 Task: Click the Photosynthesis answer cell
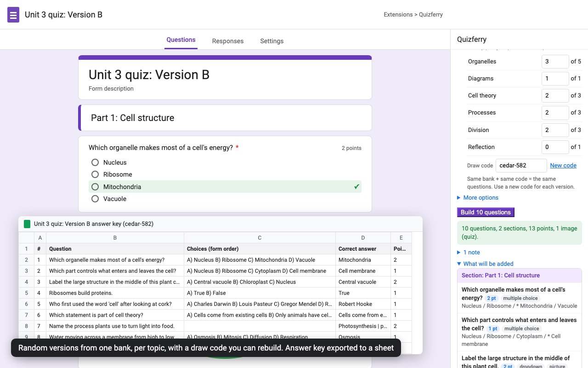pos(363,326)
